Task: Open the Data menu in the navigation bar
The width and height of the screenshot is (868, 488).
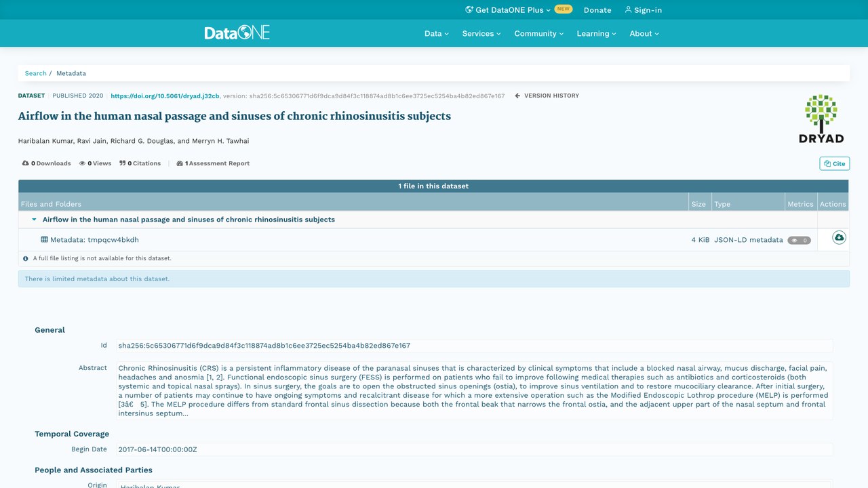Action: 437,33
